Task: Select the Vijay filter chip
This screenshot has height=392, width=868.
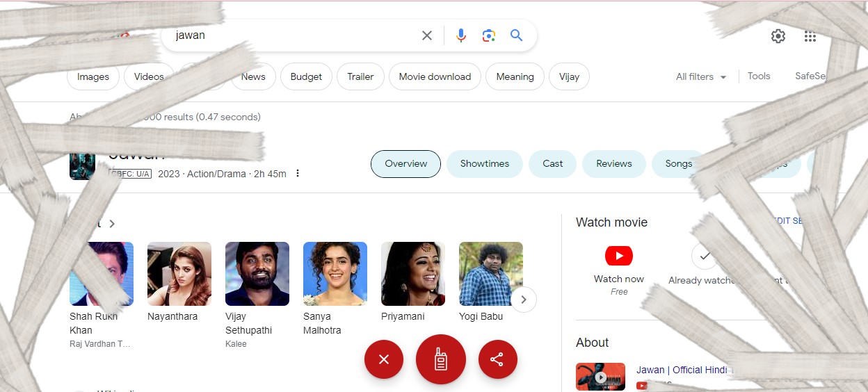Action: tap(569, 77)
